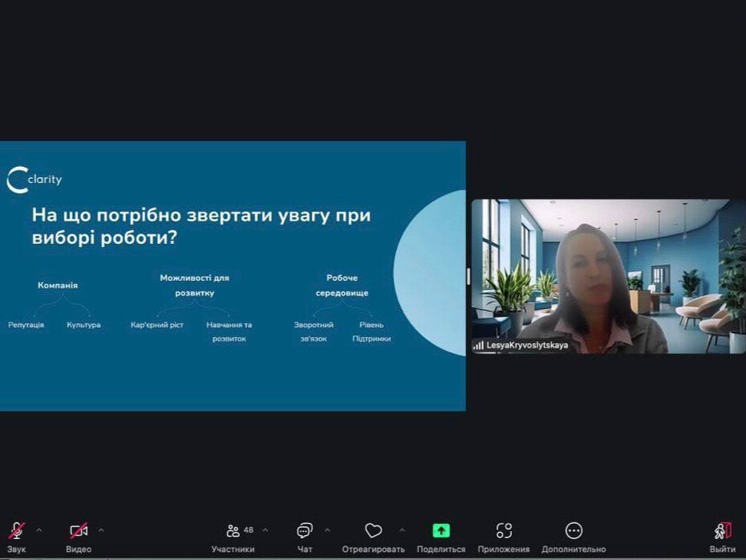746x560 pixels.
Task: Open the Дополнительно more options icon
Action: (574, 530)
